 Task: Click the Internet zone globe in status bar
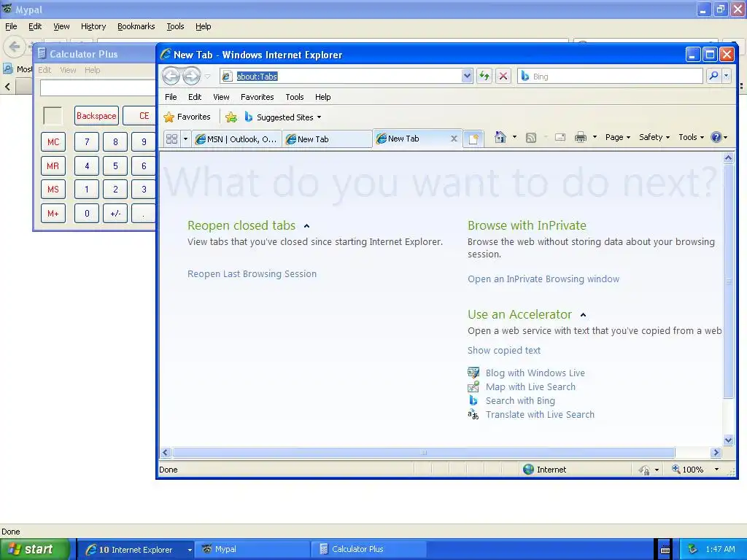tap(528, 469)
